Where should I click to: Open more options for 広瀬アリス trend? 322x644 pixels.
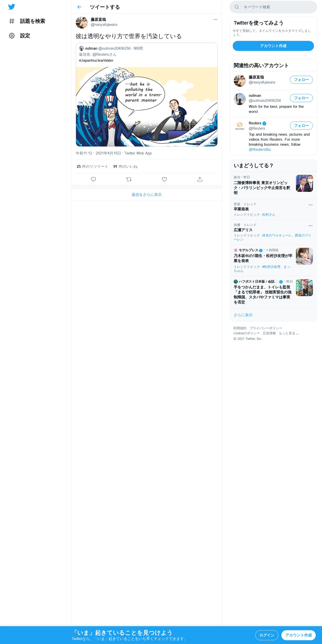tap(310, 226)
